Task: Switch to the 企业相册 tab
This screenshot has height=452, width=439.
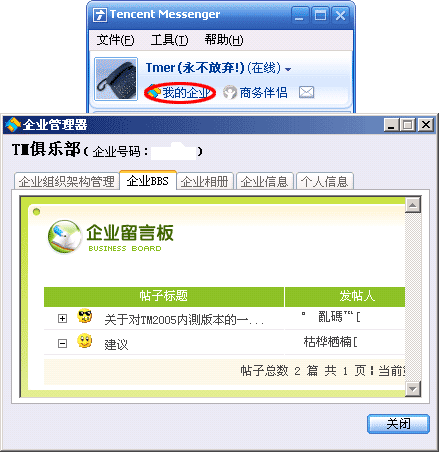Action: pos(205,182)
